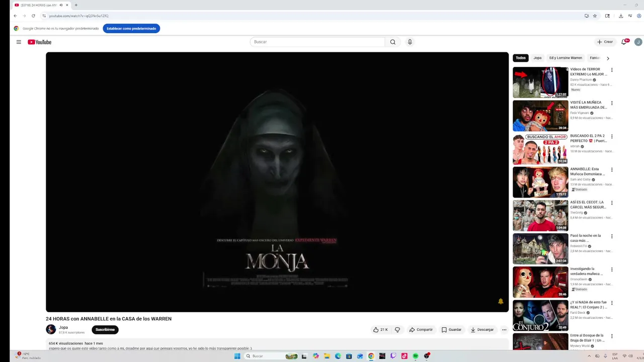Image resolution: width=644 pixels, height=362 pixels.
Task: Go back with the browser back arrow
Action: (x=15, y=16)
